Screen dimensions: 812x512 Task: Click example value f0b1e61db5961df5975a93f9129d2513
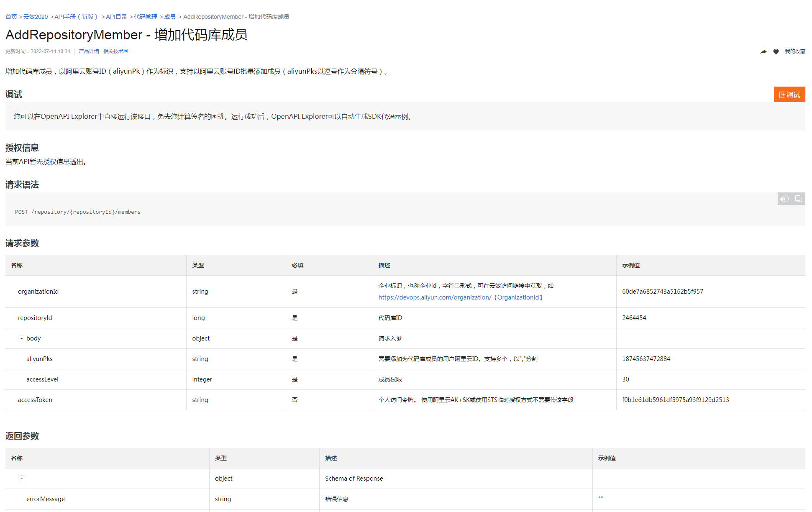coord(676,400)
